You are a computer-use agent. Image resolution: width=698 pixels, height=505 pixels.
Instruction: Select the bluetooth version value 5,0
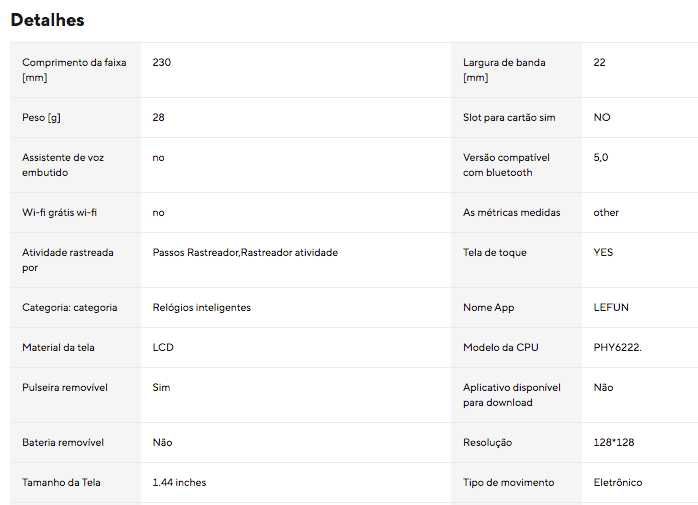(601, 157)
